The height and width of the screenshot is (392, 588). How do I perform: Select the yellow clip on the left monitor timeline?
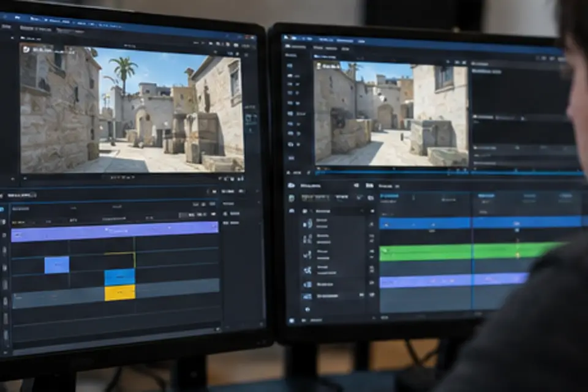tap(119, 293)
